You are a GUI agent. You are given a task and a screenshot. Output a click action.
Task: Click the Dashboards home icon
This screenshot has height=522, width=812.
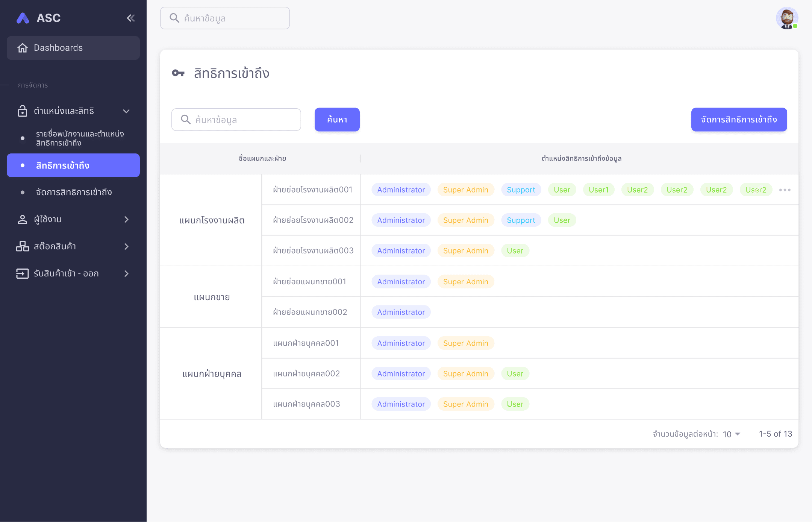pyautogui.click(x=23, y=48)
